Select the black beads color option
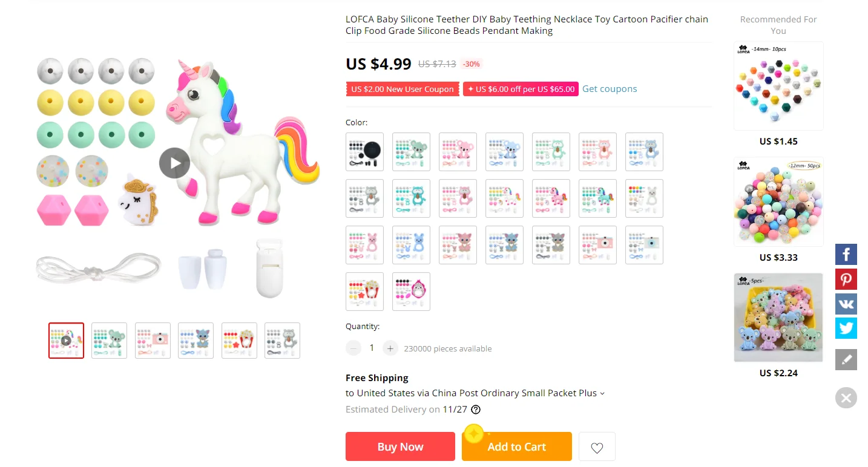The width and height of the screenshot is (868, 467). (x=365, y=152)
